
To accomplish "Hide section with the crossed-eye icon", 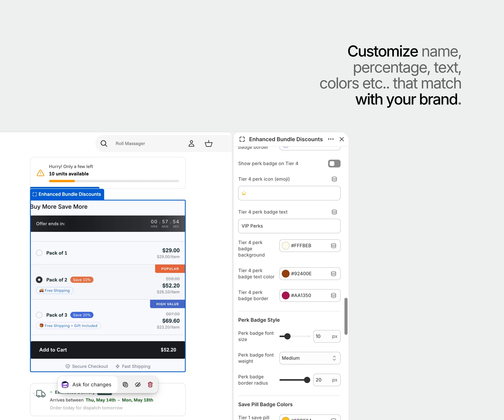I will point(138,385).
